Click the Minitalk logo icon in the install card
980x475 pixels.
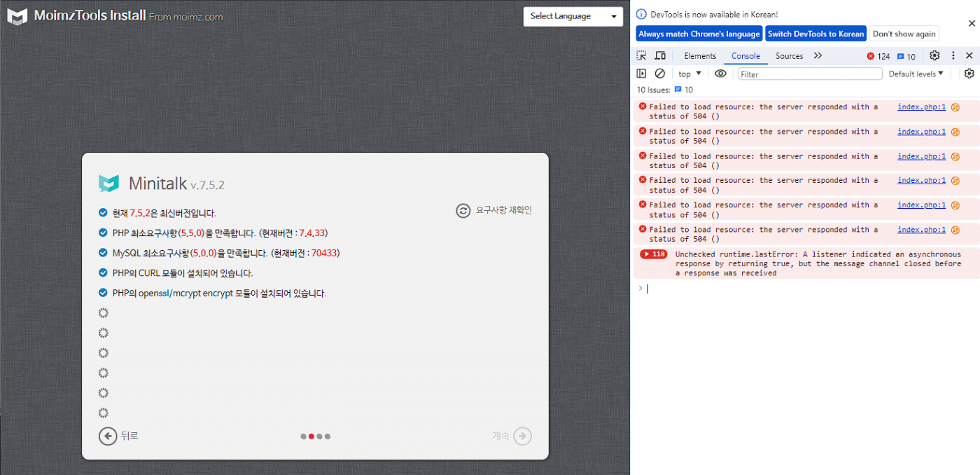108,183
